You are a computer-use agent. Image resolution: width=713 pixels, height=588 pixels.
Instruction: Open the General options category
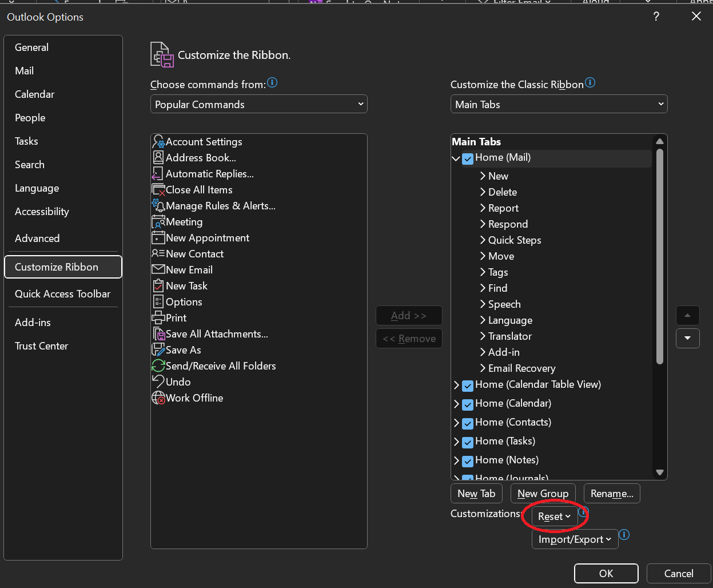coord(63,47)
